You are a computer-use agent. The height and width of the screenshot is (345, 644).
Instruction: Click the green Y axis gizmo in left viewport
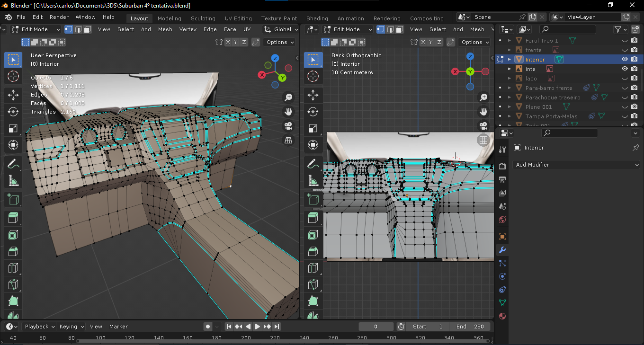[282, 78]
